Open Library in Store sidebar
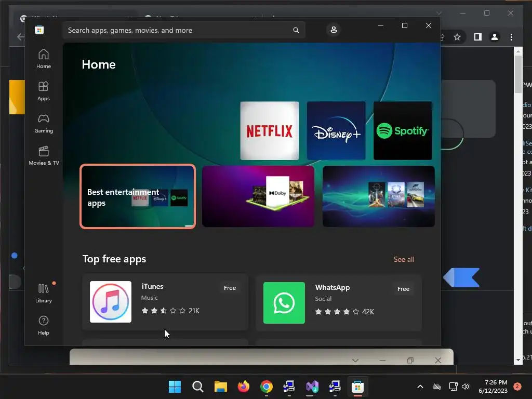The width and height of the screenshot is (532, 399). (x=44, y=293)
